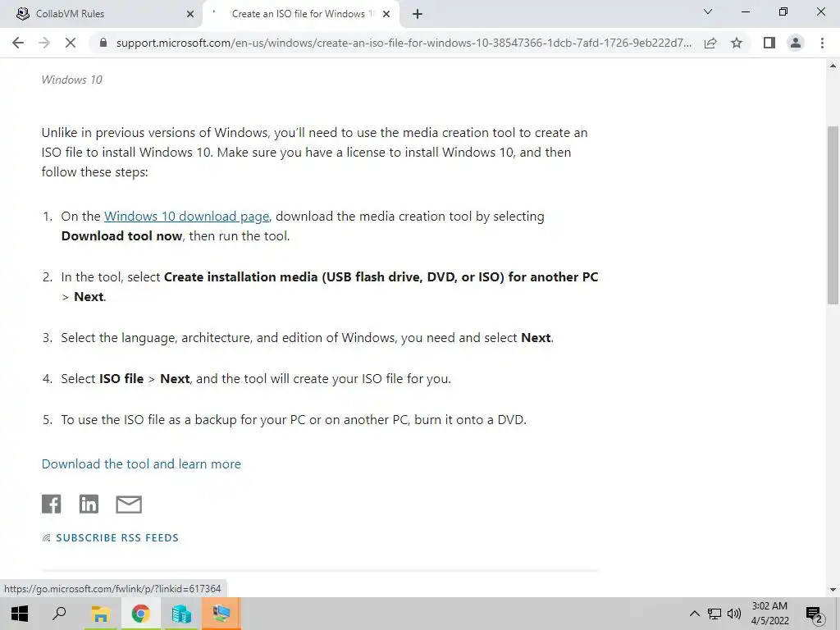The width and height of the screenshot is (840, 630).
Task: Share article by email
Action: 129,504
